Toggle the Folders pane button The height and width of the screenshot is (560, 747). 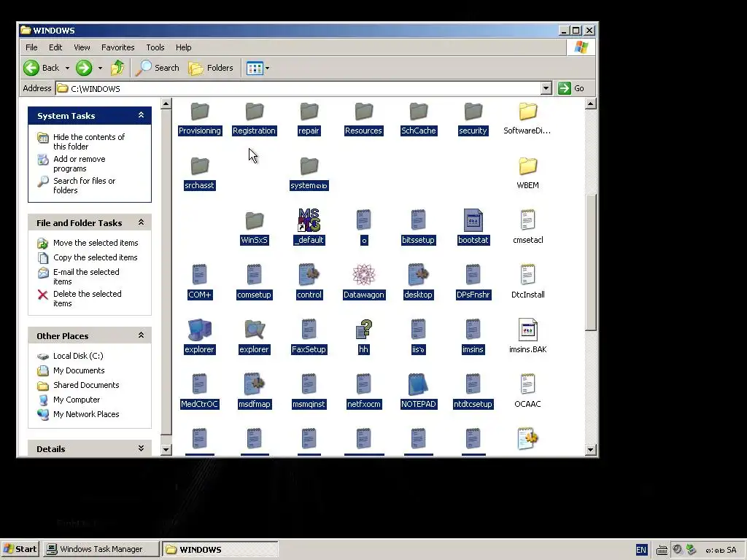pyautogui.click(x=211, y=68)
